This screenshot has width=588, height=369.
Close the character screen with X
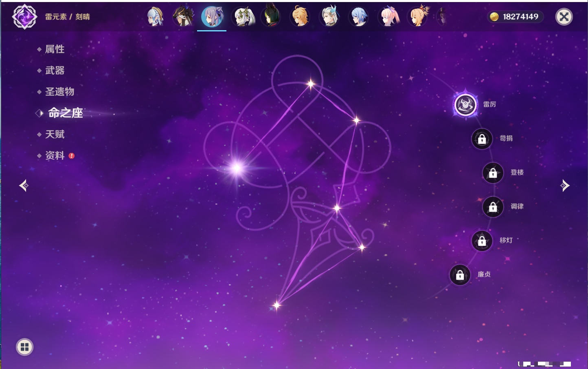[564, 17]
